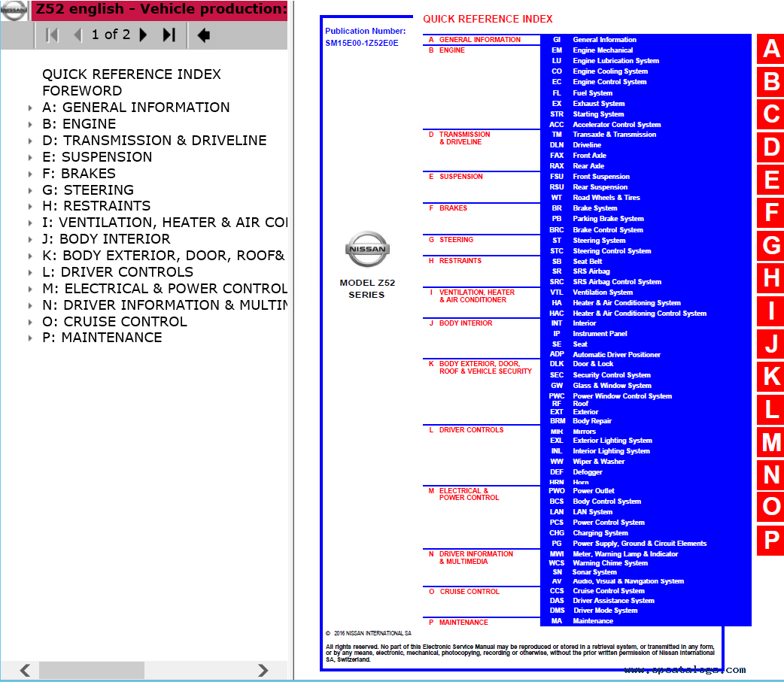The image size is (784, 682).
Task: Click horizontal scrollbar thumb in tree panel
Action: click(92, 670)
